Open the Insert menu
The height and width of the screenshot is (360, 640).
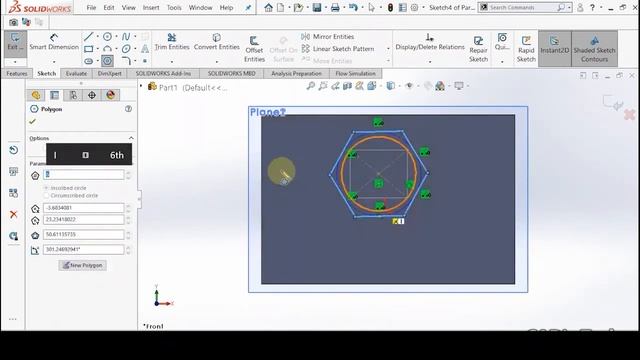[x=151, y=7]
